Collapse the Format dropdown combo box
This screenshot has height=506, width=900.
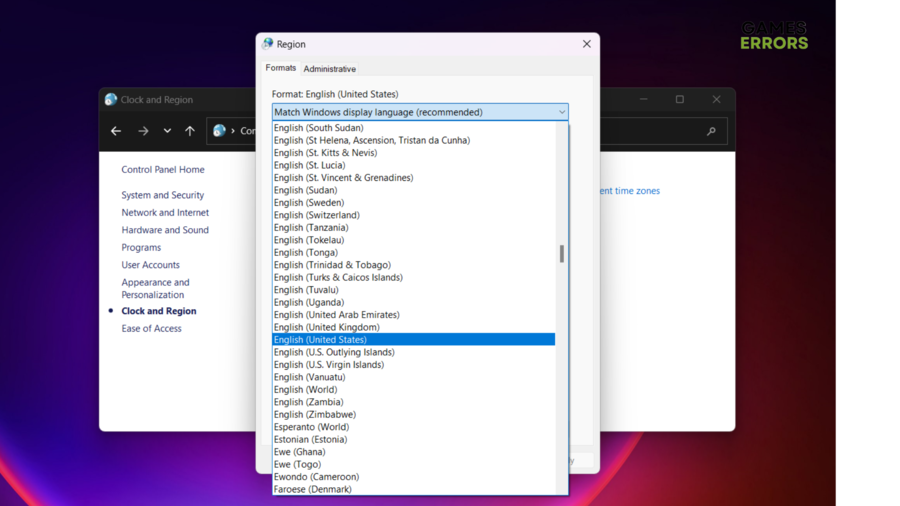(x=562, y=112)
